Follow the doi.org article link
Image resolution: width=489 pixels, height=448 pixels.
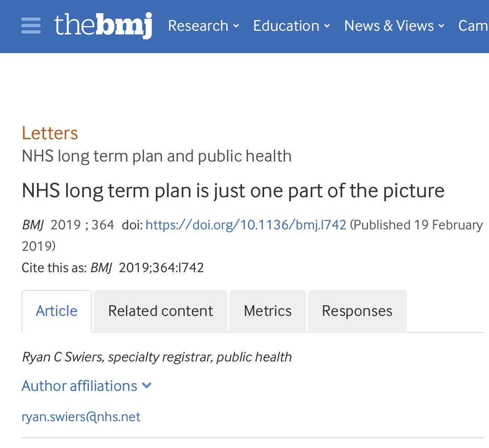pos(246,225)
